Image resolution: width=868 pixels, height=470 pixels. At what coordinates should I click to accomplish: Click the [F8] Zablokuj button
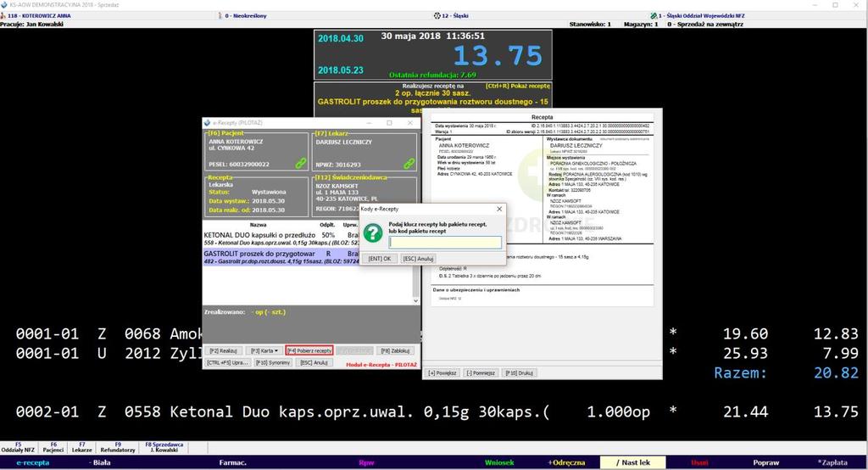pos(395,351)
